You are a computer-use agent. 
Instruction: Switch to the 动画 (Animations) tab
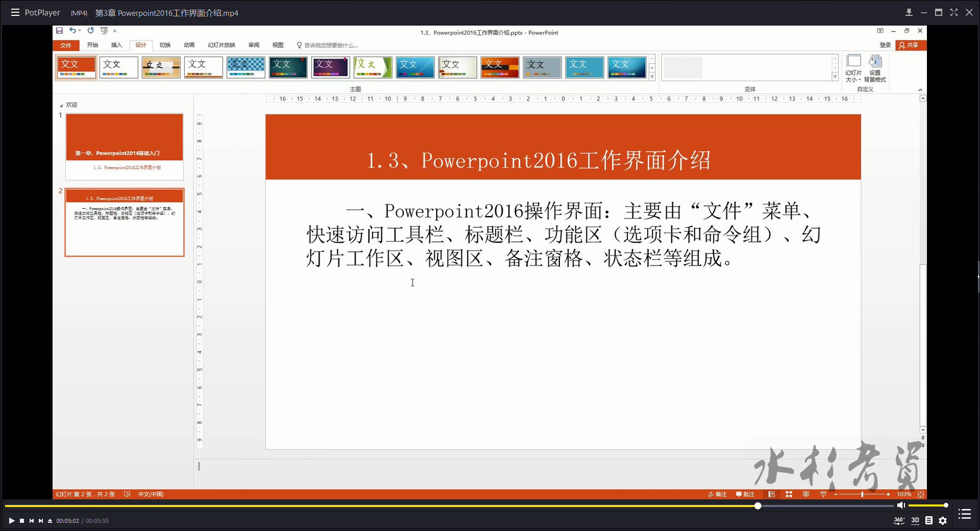pos(189,45)
